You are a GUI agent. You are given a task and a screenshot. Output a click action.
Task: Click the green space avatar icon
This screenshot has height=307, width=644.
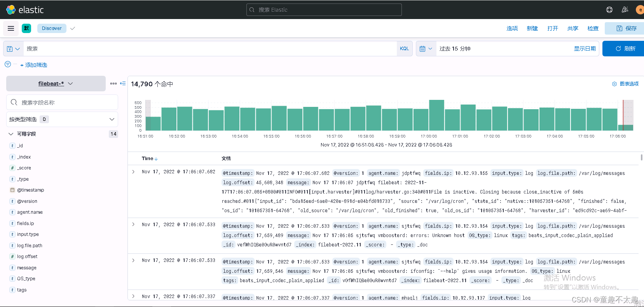(x=26, y=28)
